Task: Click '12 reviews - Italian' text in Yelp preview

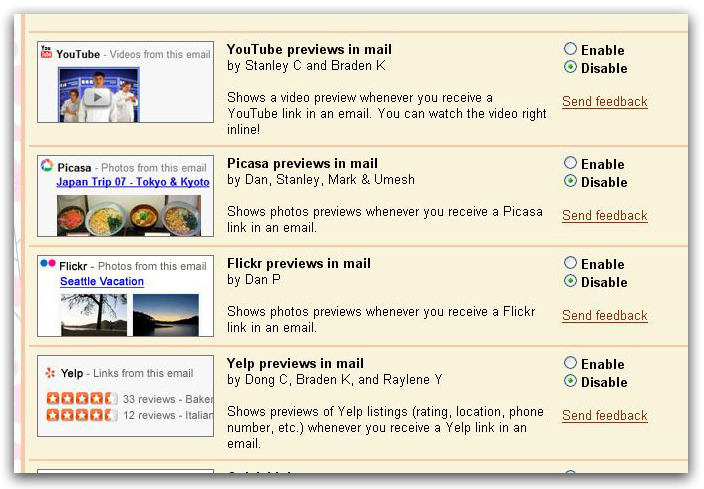Action: 168,415
